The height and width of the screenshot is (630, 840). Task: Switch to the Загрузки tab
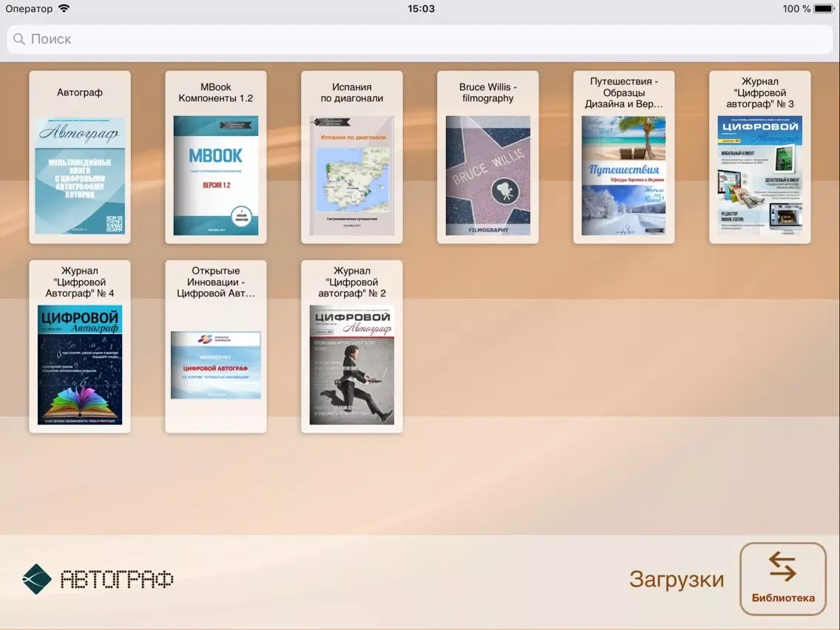[x=677, y=579]
